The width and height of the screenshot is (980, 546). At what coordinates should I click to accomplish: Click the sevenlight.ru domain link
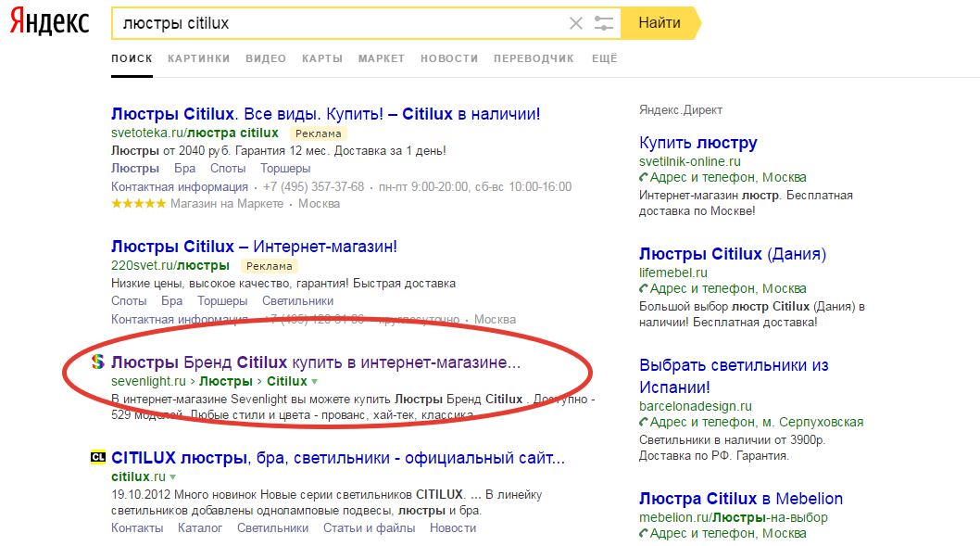[x=149, y=382]
